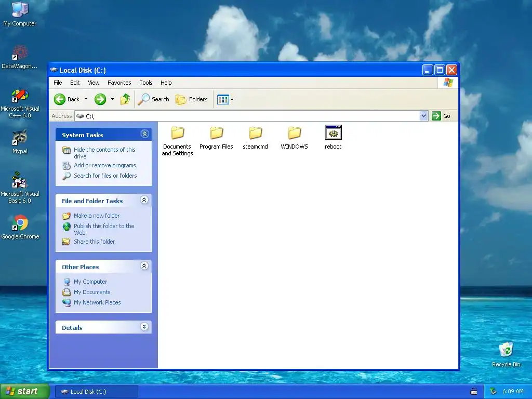Click Search for files or folders
Viewport: 532px width, 399px height.
[105, 176]
